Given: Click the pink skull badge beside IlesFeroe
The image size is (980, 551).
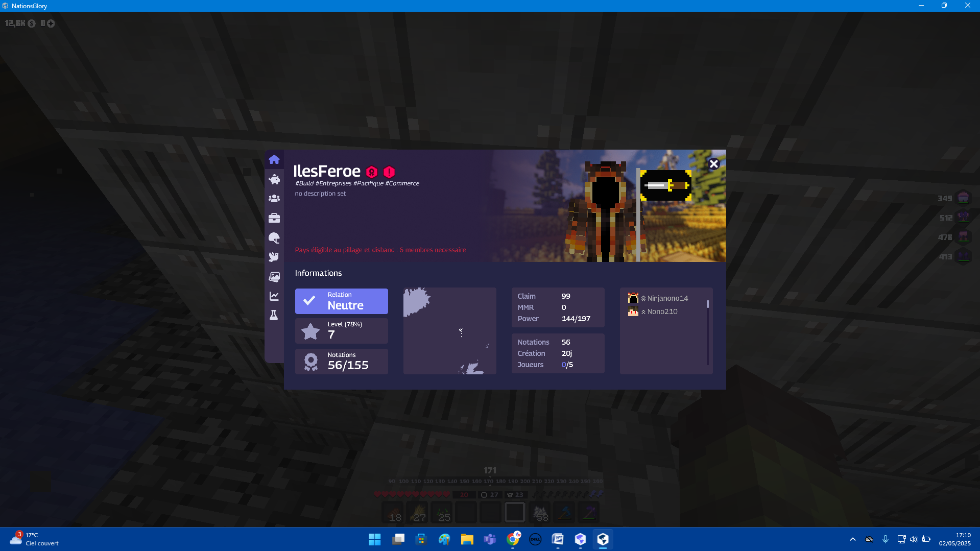Looking at the screenshot, I should [x=372, y=172].
